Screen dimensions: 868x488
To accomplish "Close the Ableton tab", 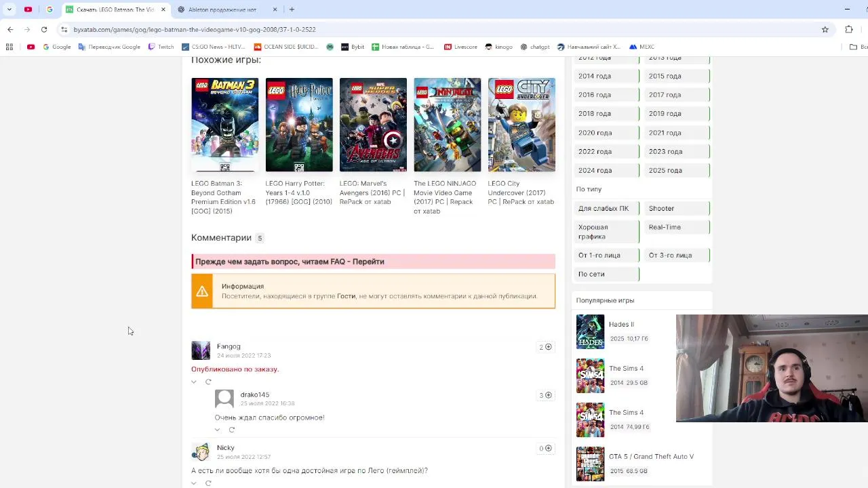I will click(275, 9).
